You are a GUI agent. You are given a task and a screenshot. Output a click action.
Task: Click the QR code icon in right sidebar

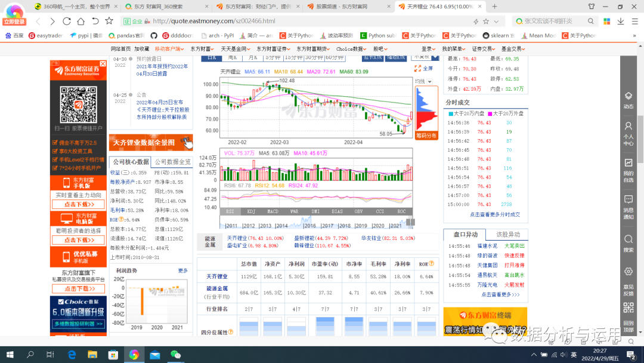pos(628,307)
